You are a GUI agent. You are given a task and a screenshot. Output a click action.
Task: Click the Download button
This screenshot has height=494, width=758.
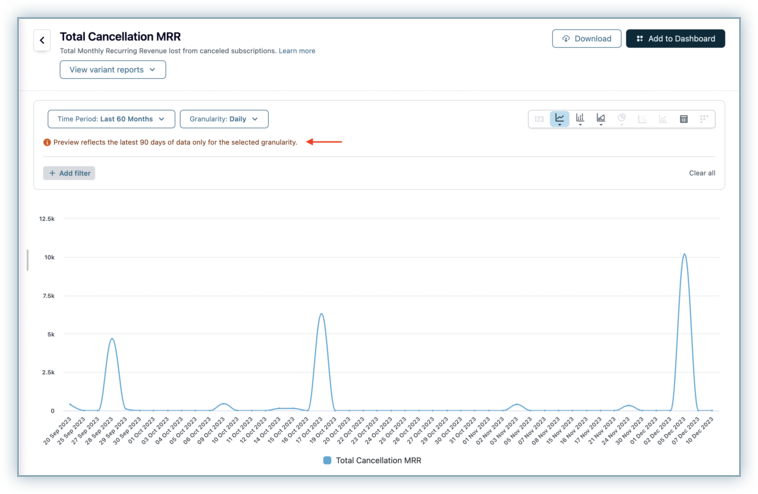586,39
